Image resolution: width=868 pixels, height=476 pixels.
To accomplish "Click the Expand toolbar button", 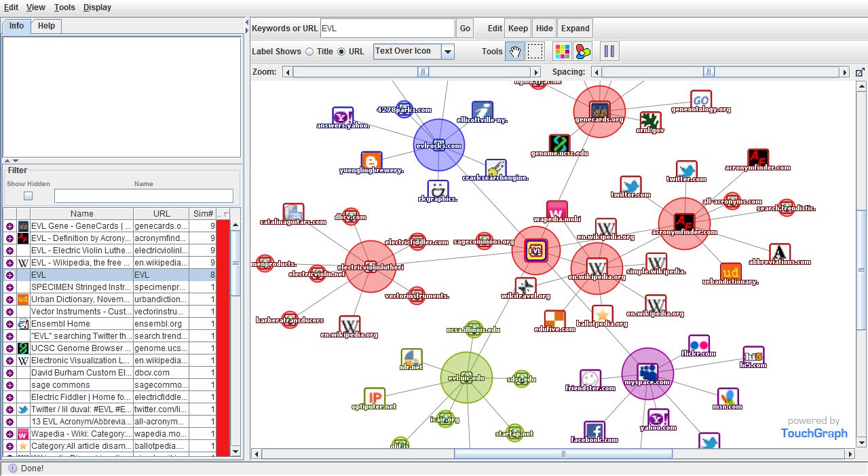I will click(x=575, y=29).
